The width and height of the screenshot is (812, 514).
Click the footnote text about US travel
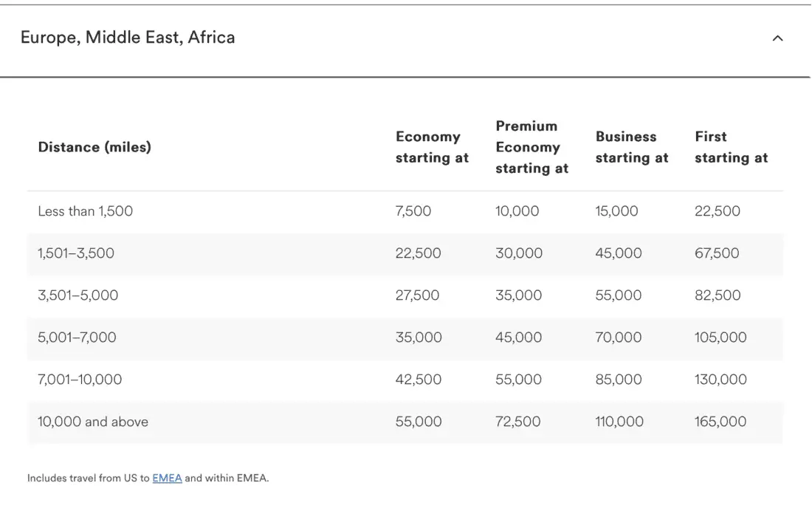[89, 478]
